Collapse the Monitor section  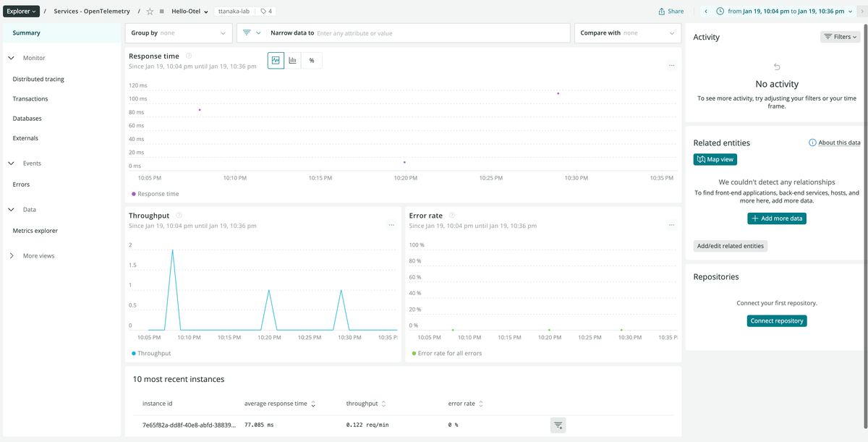11,58
